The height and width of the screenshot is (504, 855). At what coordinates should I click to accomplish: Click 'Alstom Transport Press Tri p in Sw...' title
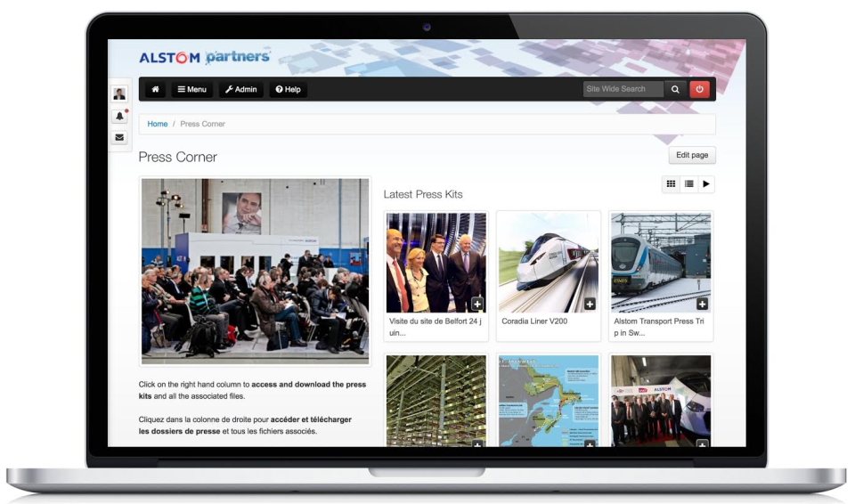(659, 327)
